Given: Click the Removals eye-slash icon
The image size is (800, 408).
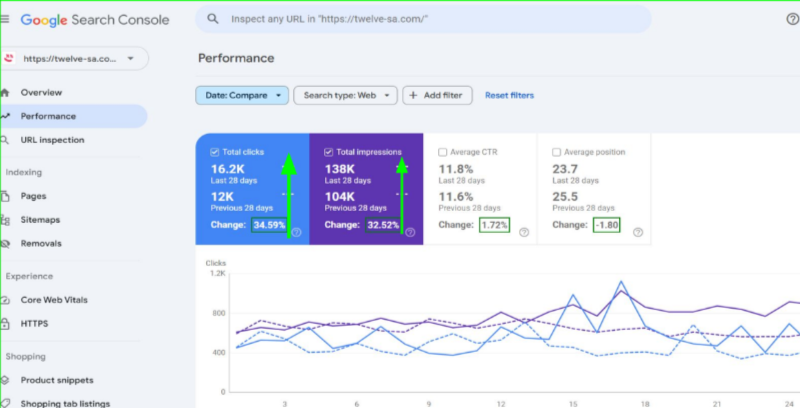Looking at the screenshot, I should tap(5, 243).
